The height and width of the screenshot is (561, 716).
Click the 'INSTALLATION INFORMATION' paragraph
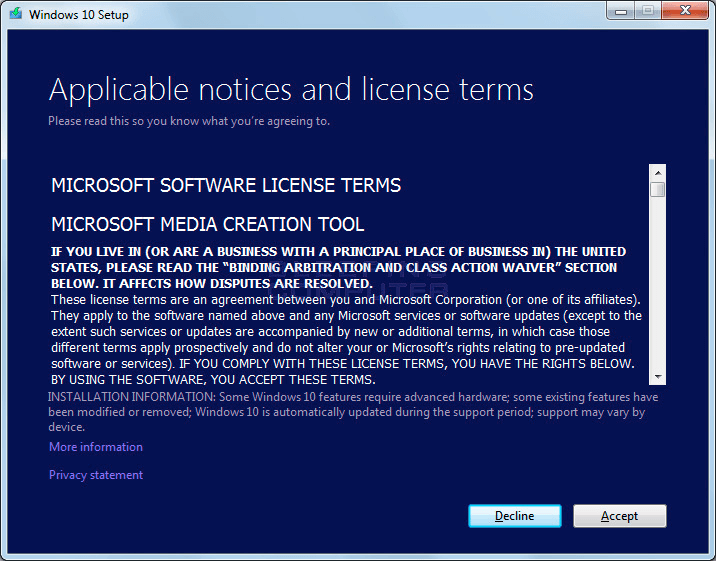point(353,412)
